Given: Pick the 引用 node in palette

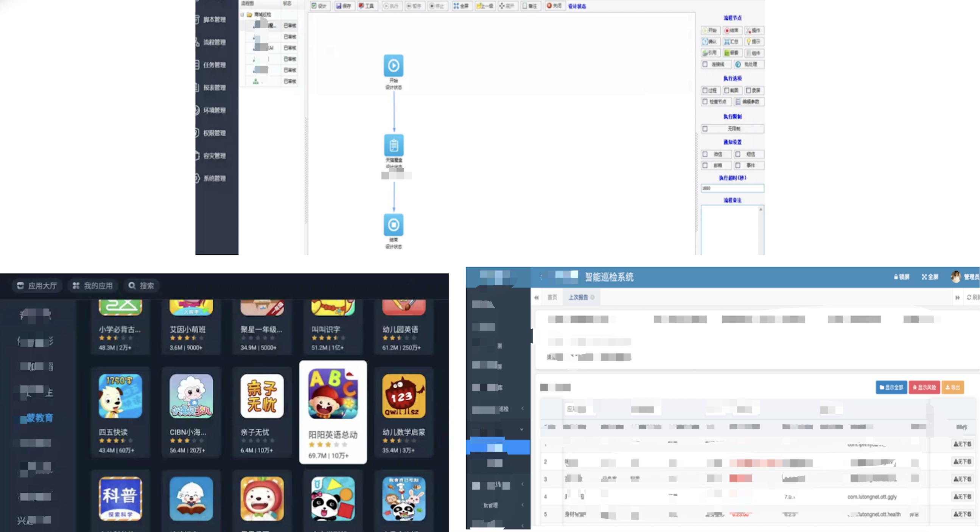Looking at the screenshot, I should (710, 53).
